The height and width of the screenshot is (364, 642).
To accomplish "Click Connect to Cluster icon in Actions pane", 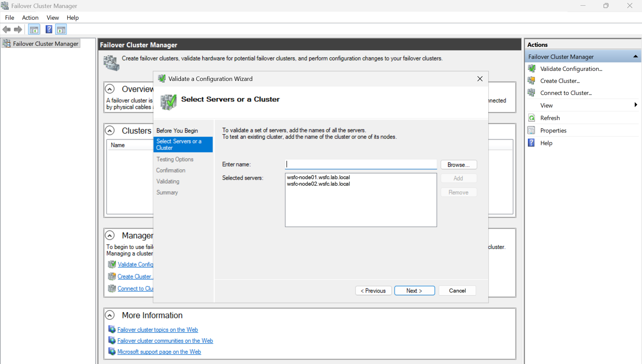I will (x=532, y=93).
